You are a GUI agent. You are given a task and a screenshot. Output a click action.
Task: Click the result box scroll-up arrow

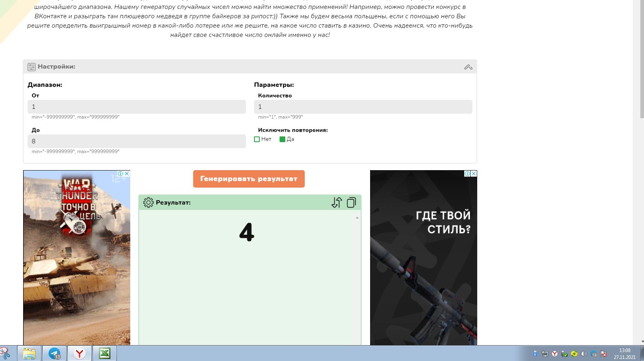(x=357, y=218)
